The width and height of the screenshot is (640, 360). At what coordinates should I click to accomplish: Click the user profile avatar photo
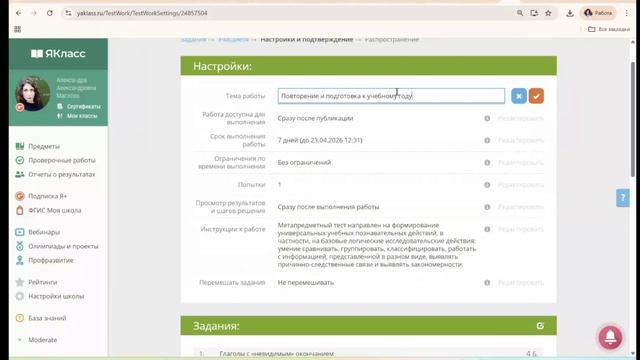click(x=32, y=93)
